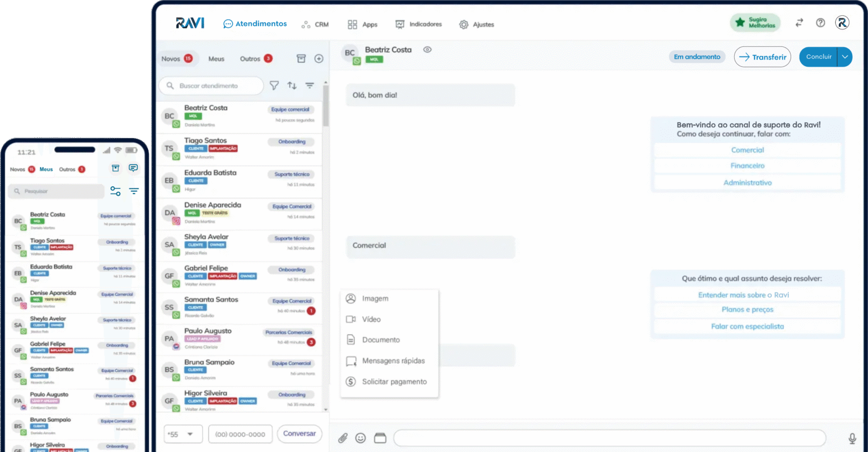Image resolution: width=868 pixels, height=452 pixels.
Task: Open the list options menu icon
Action: [x=310, y=85]
